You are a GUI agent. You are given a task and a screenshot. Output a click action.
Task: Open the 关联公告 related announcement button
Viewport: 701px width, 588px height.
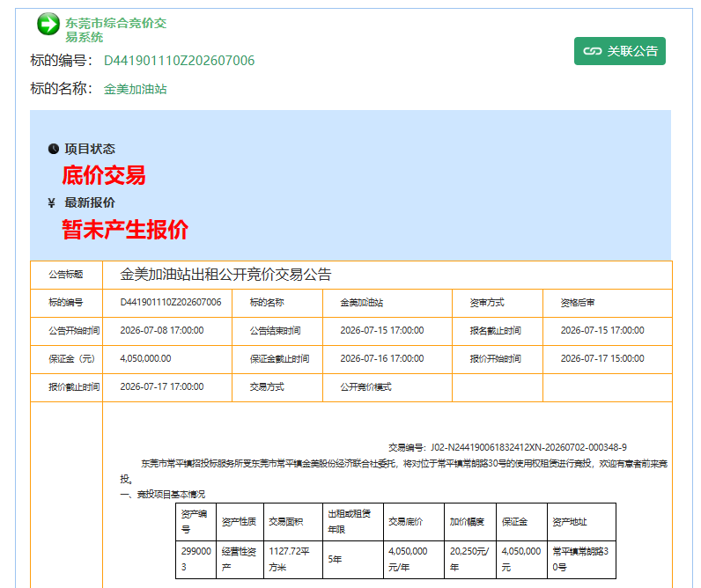(x=620, y=51)
